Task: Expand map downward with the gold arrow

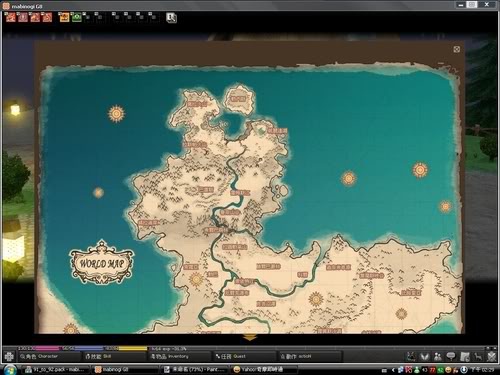Action: click(250, 337)
